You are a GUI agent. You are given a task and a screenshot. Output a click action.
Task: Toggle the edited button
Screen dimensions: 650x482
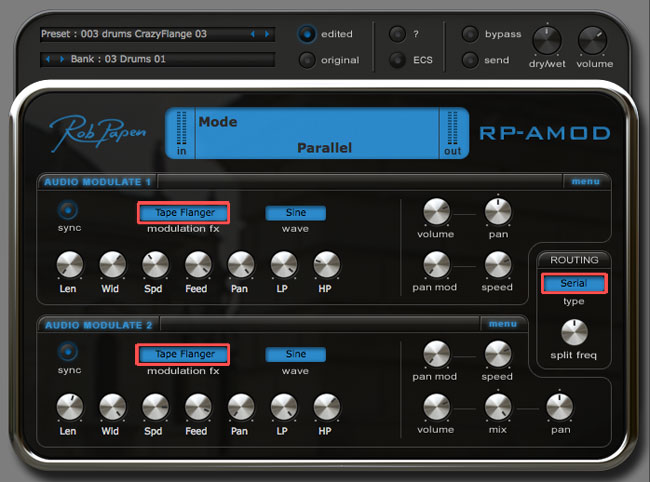pos(307,34)
